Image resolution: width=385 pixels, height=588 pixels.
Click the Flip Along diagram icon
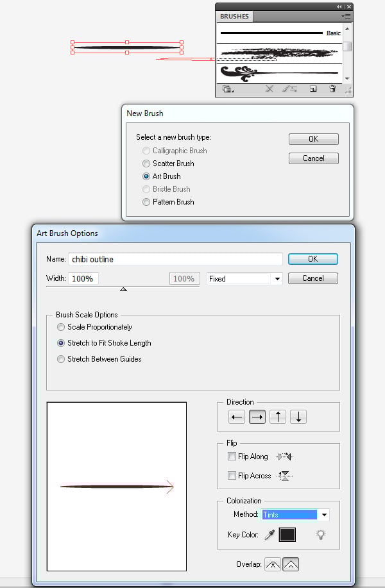coord(284,457)
